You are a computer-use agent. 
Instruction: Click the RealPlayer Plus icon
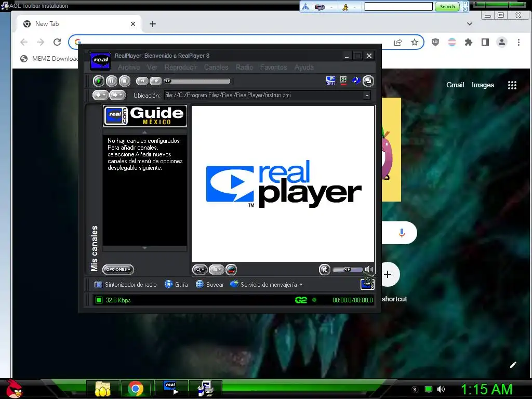[330, 81]
